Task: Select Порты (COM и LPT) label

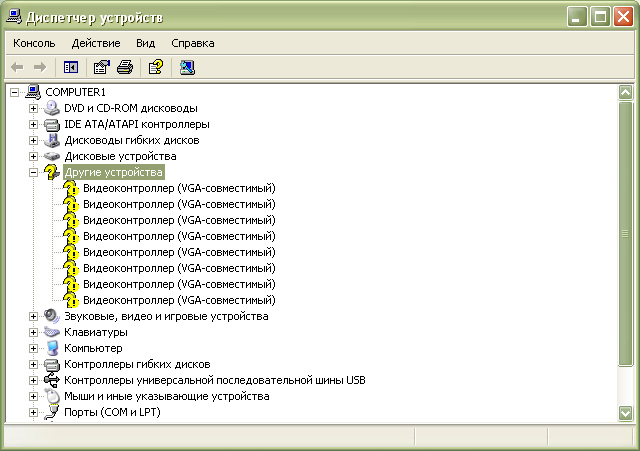Action: tap(112, 412)
